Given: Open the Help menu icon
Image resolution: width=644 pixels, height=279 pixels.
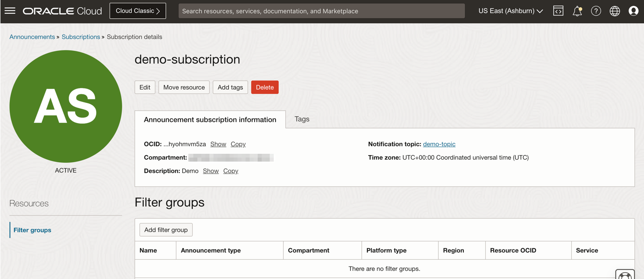Looking at the screenshot, I should [596, 10].
